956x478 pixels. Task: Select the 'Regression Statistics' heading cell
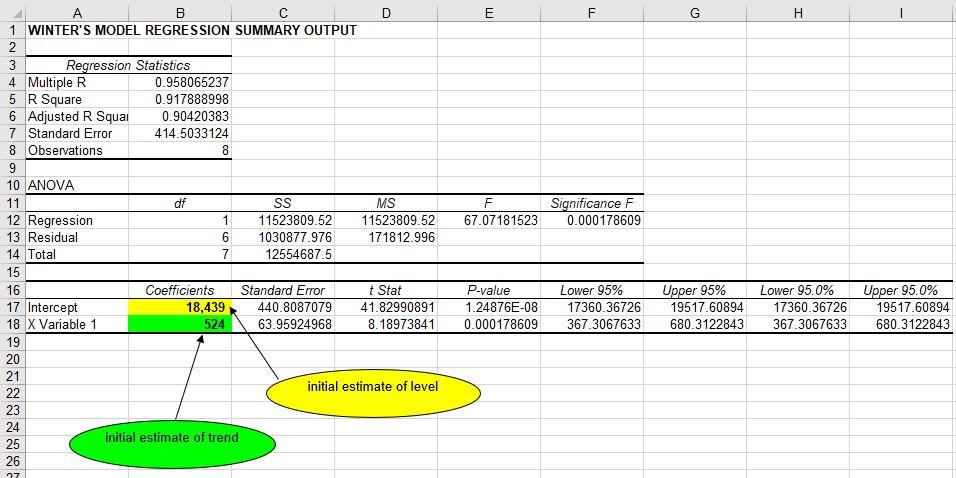128,65
